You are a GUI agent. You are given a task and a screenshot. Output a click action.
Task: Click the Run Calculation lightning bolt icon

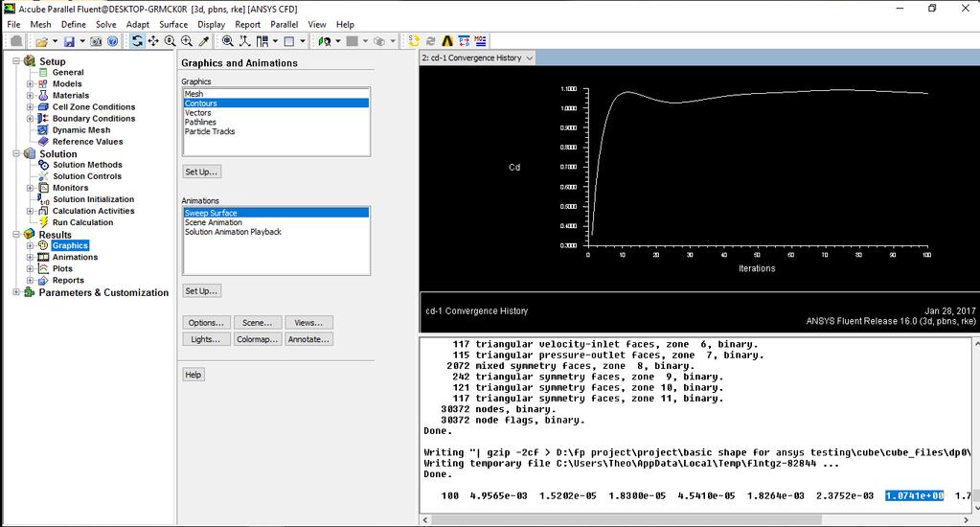(44, 222)
